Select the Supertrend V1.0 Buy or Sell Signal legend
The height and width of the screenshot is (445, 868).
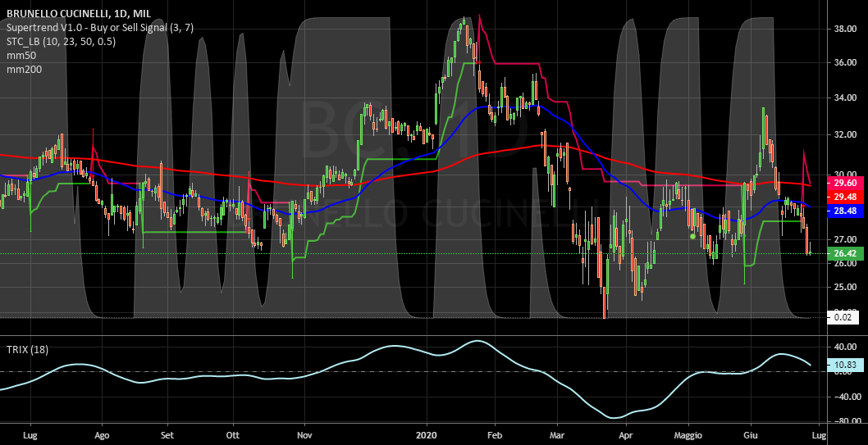[x=99, y=28]
